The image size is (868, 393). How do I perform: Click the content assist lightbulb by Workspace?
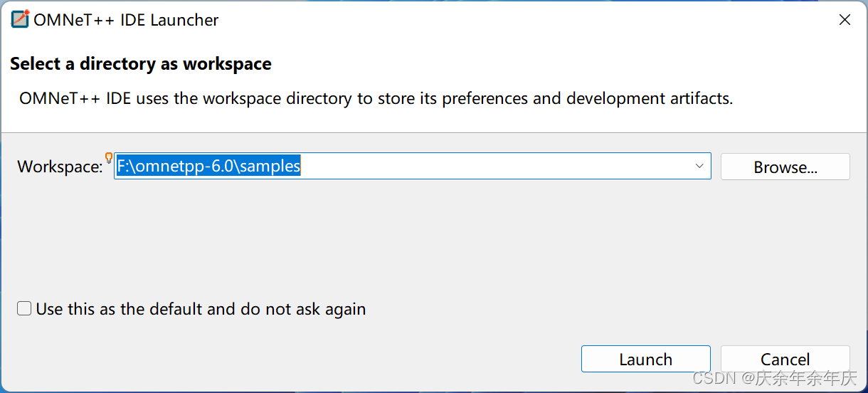[x=109, y=158]
